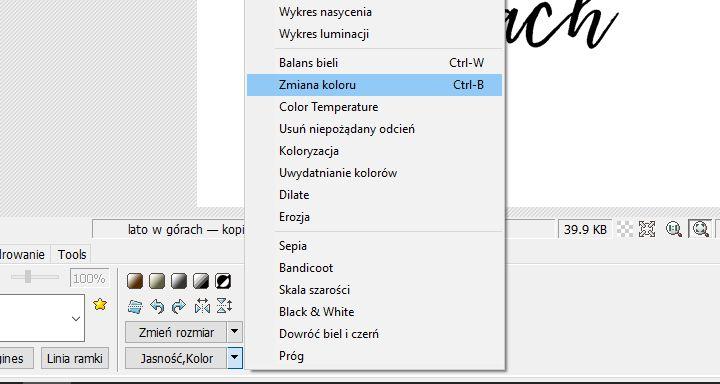This screenshot has width=720, height=384.
Task: Choose Skala szarości menu item
Action: [x=375, y=290]
